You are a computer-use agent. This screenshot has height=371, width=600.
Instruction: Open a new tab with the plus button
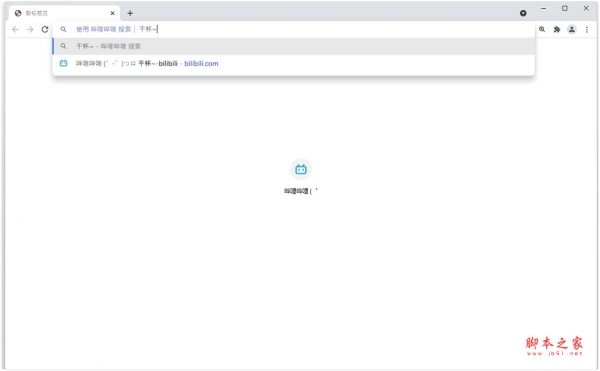click(x=130, y=13)
